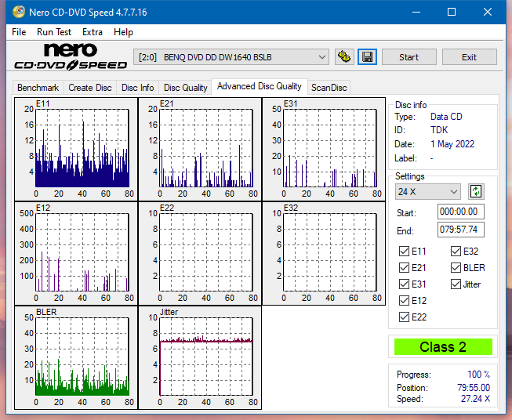This screenshot has width=512, height=420.
Task: Maximize the Nero CD-DVD Speed window
Action: click(x=452, y=12)
